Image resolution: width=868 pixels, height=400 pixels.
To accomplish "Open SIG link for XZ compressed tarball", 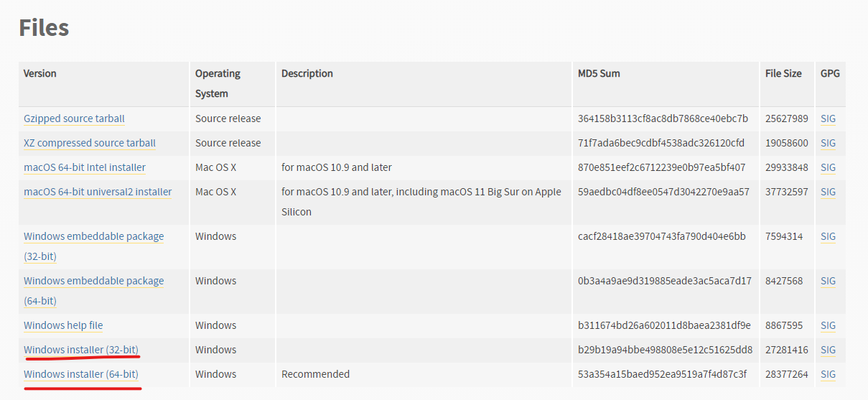I will tap(828, 143).
